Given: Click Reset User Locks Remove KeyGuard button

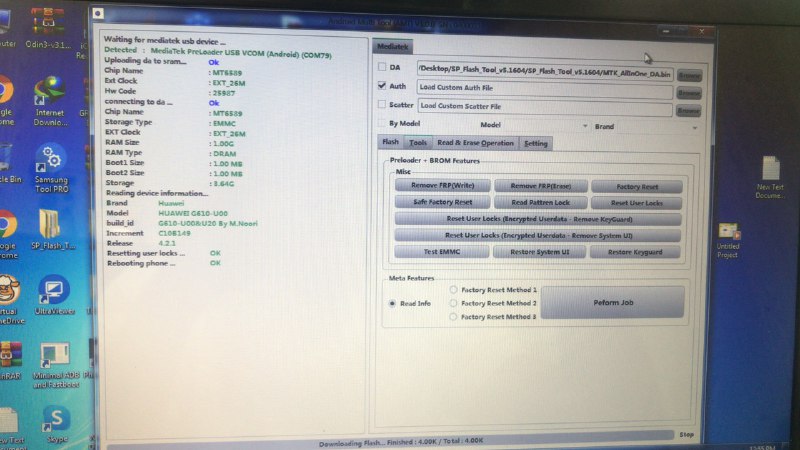Looking at the screenshot, I should 538,219.
